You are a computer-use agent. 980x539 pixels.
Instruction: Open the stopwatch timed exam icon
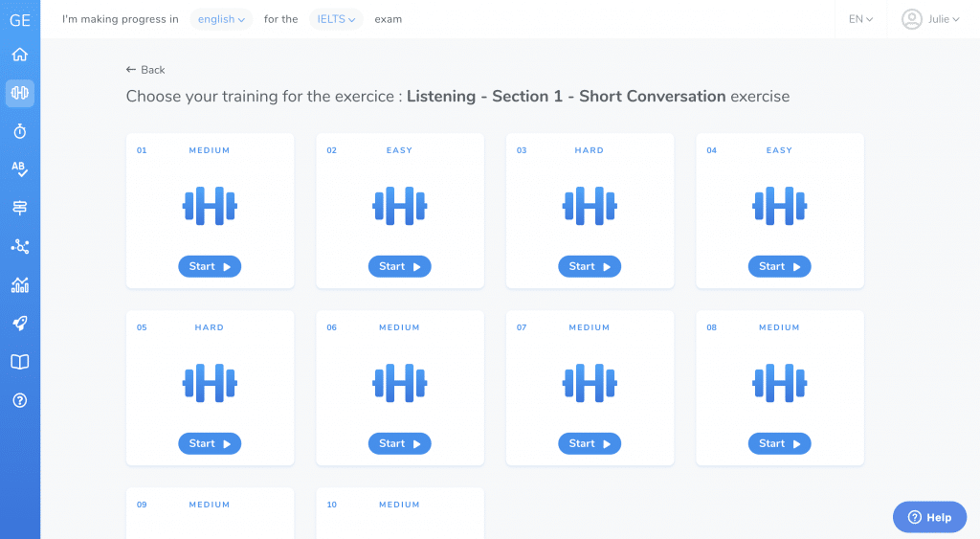point(20,131)
